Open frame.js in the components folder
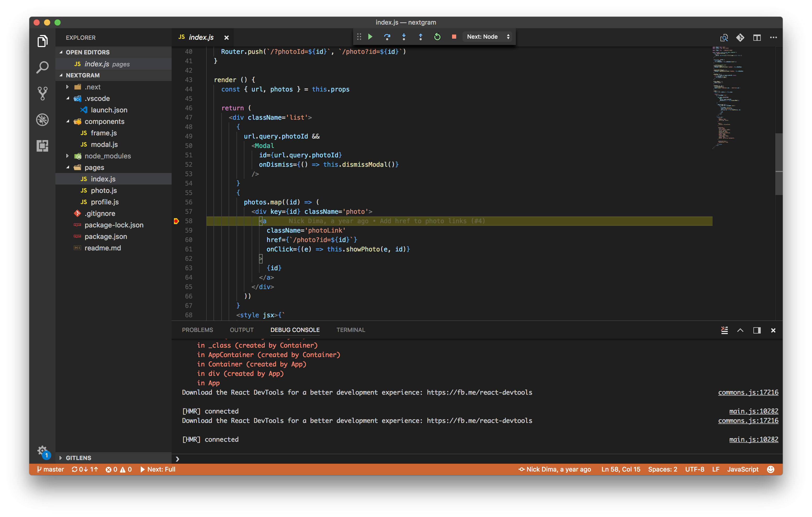 [x=113, y=133]
